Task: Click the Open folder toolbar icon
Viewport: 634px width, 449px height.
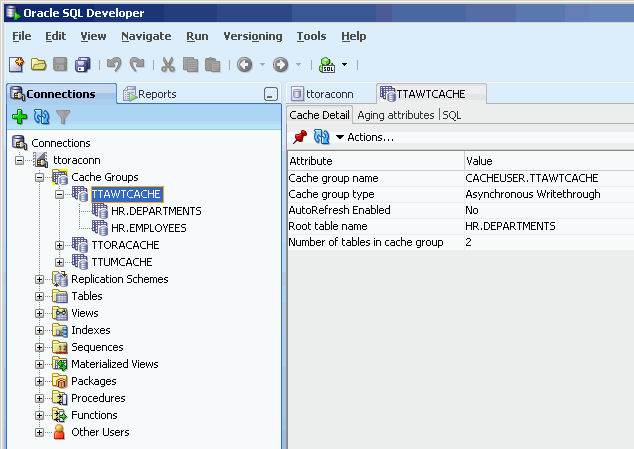Action: [x=38, y=65]
